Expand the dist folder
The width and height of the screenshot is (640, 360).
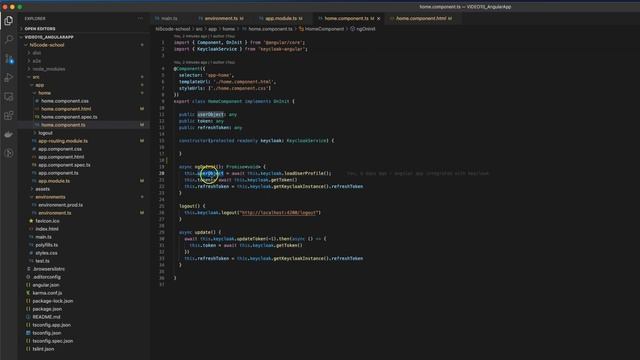pyautogui.click(x=37, y=53)
